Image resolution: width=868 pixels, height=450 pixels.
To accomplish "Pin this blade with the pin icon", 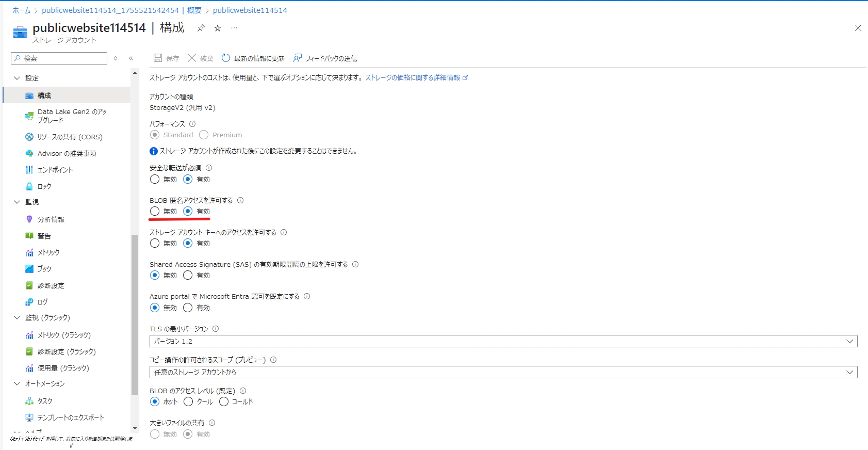I will (201, 28).
